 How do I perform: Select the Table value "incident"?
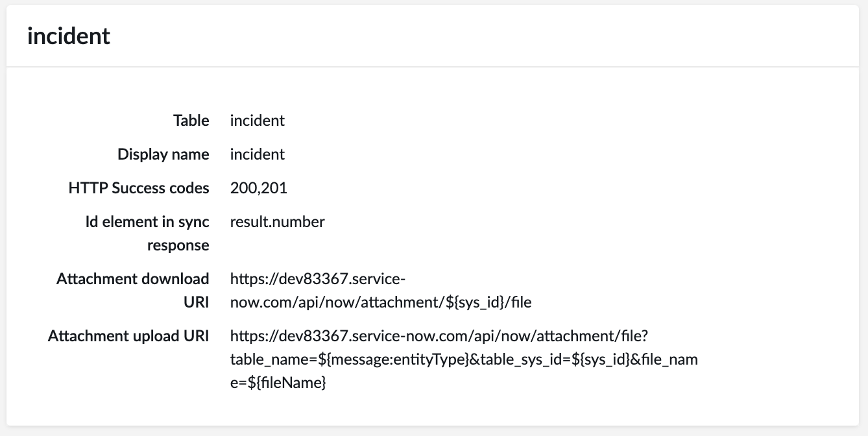coord(257,121)
